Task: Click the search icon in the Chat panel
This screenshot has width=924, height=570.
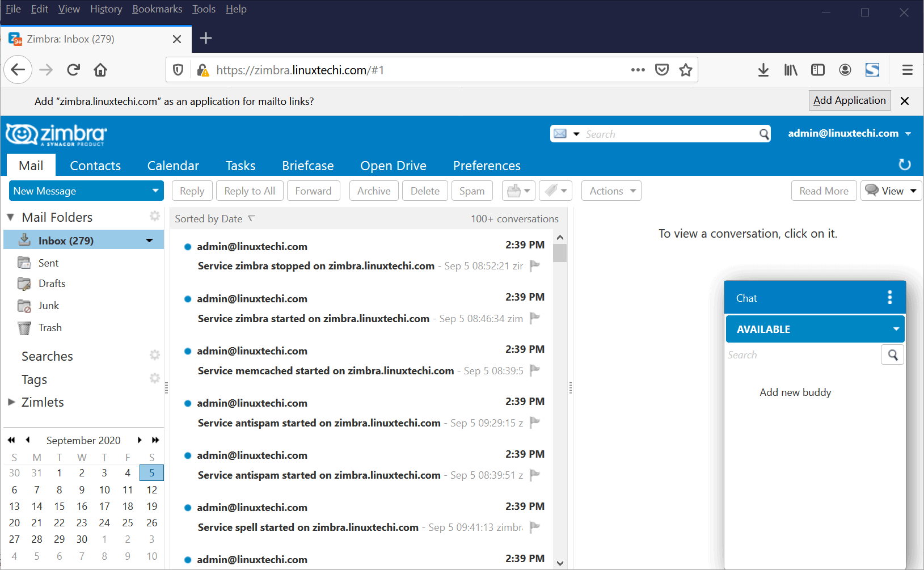Action: (x=892, y=354)
